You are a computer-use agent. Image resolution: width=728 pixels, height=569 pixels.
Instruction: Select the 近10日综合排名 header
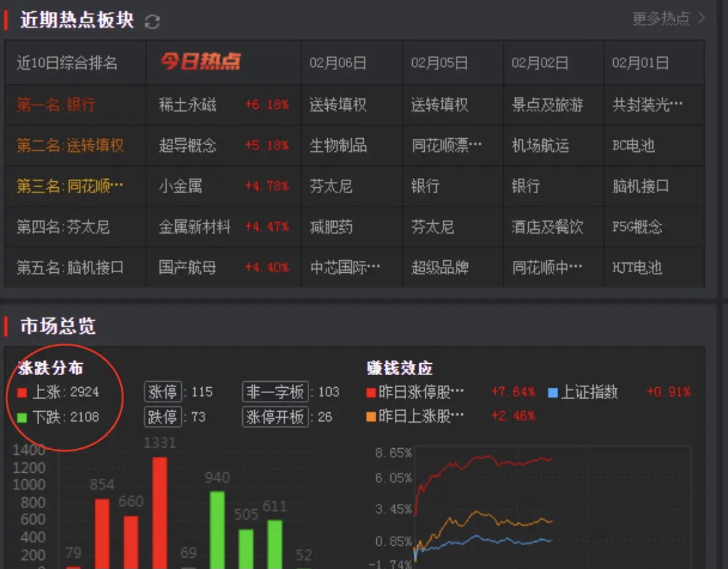[x=67, y=62]
